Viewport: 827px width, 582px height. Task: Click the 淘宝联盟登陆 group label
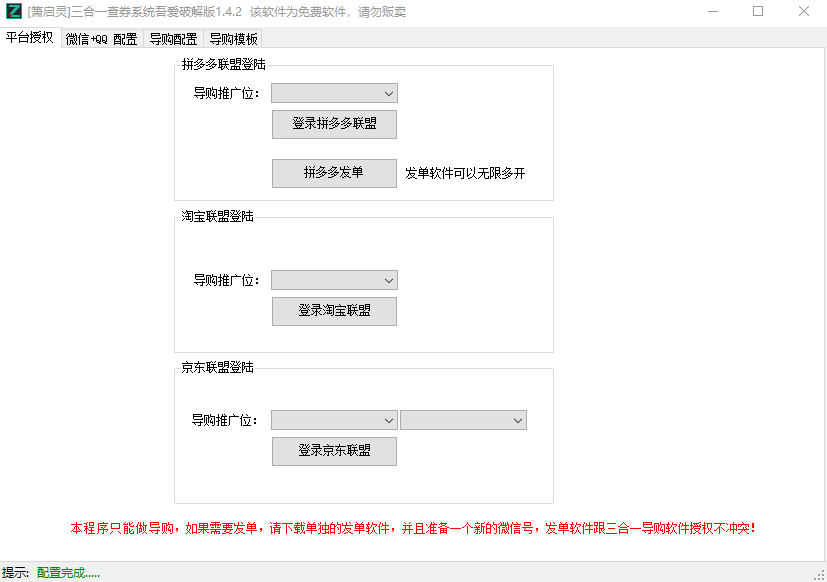click(217, 216)
